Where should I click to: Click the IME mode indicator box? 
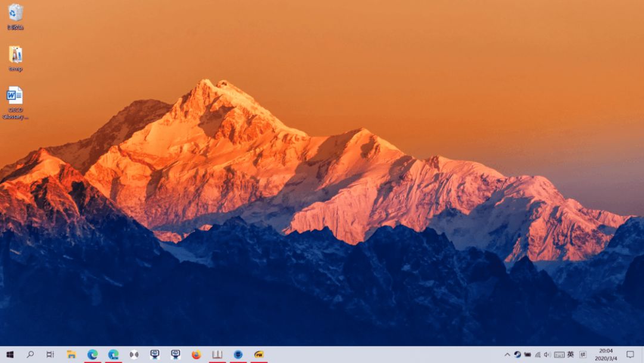click(x=583, y=355)
